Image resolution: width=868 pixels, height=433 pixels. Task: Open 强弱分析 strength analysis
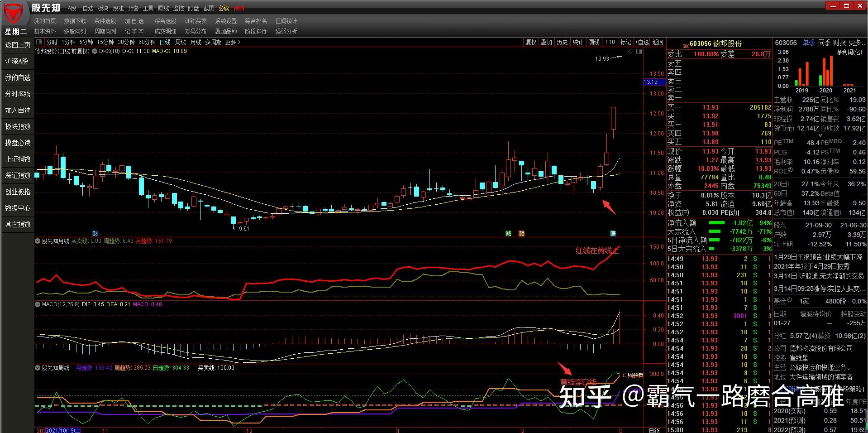286,31
